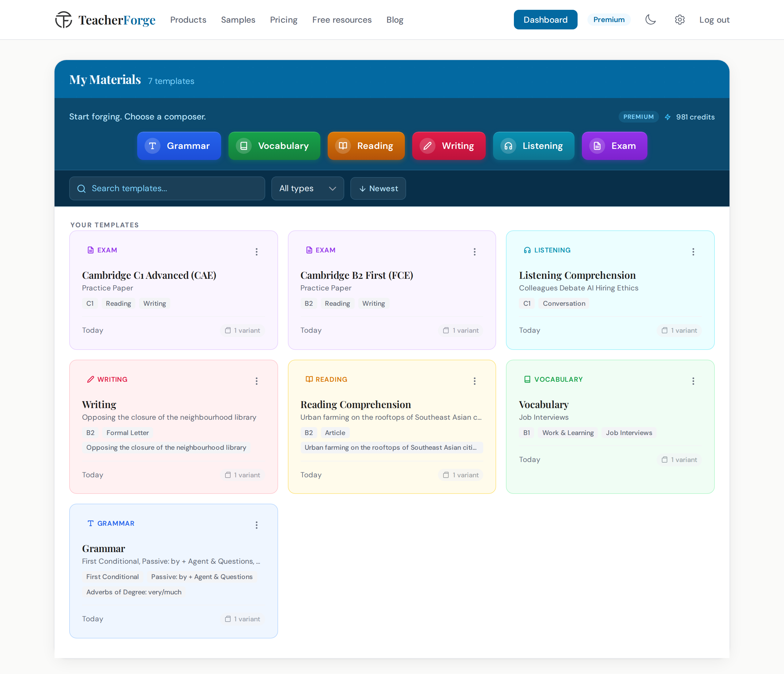Click the search magnifier icon
The width and height of the screenshot is (784, 674).
pos(81,188)
